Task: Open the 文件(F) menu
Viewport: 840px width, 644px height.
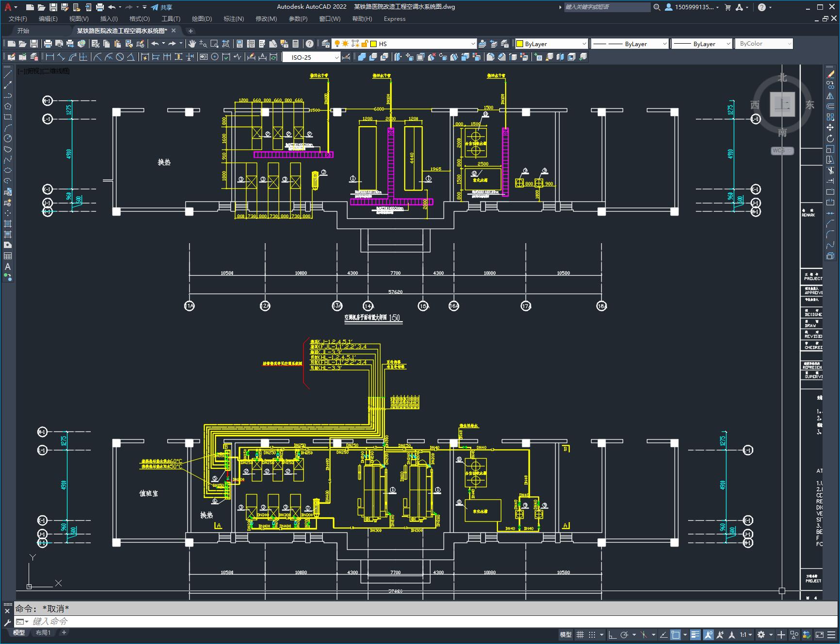Action: pyautogui.click(x=18, y=19)
